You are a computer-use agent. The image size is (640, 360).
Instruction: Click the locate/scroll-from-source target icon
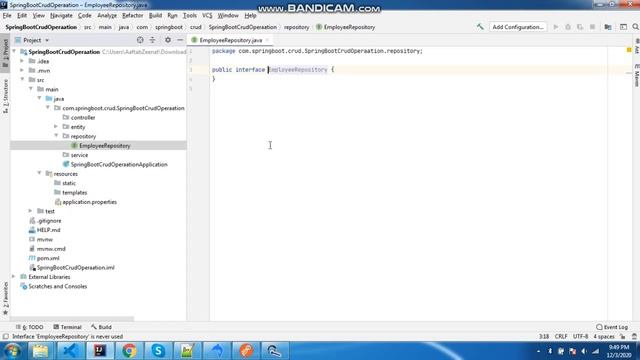click(x=140, y=40)
